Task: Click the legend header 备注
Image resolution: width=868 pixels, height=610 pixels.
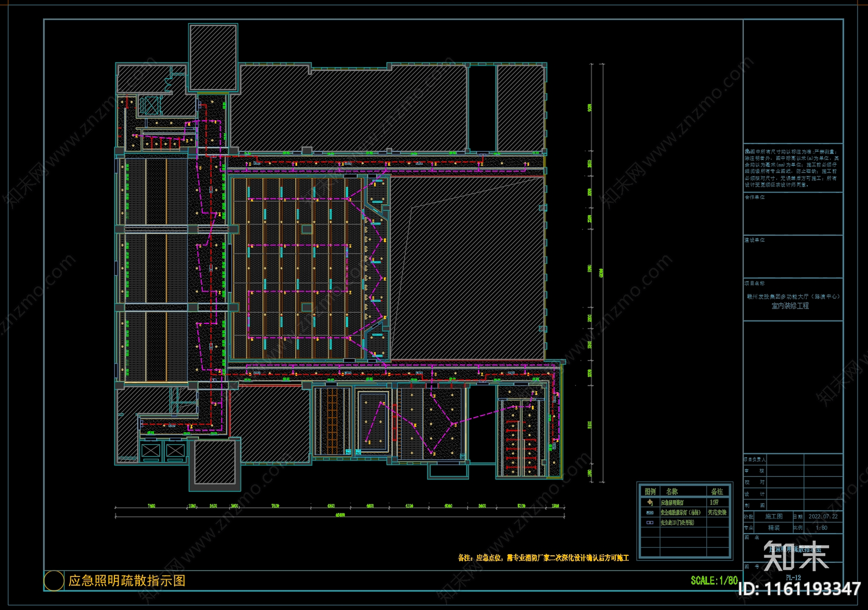Action: [x=717, y=492]
